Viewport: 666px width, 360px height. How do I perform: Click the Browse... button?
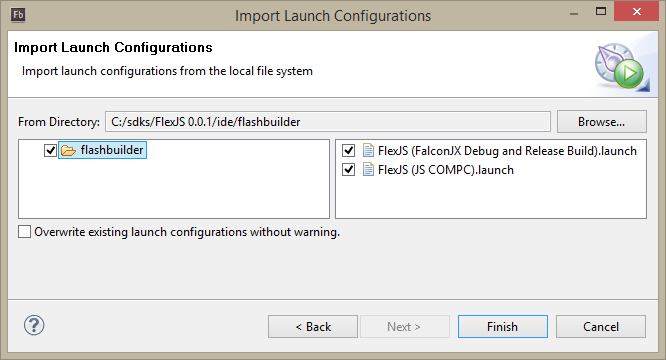point(601,122)
